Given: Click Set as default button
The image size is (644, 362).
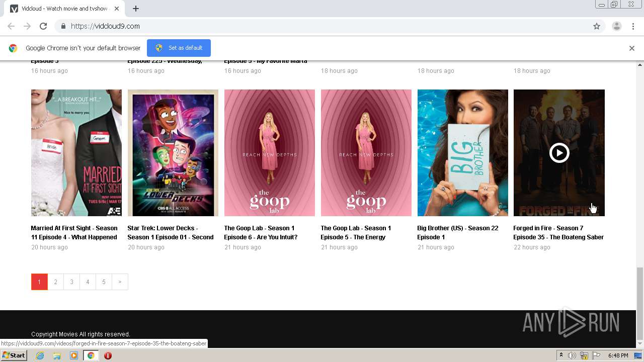Looking at the screenshot, I should 179,48.
